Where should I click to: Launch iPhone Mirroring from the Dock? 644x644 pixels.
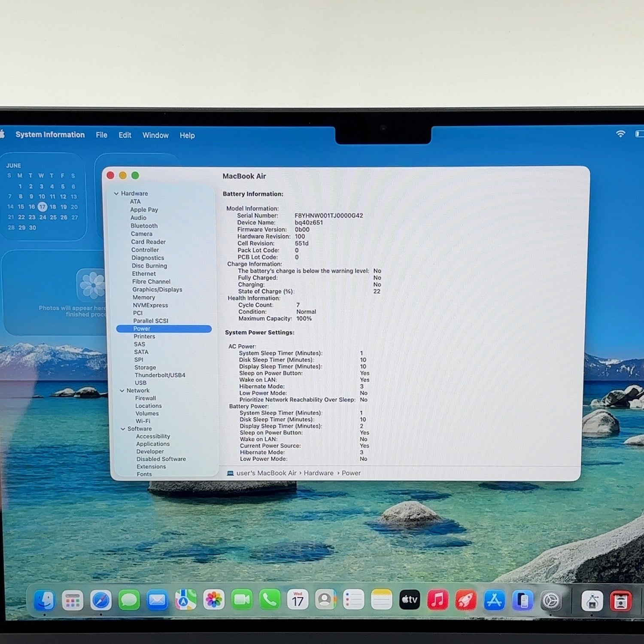(522, 601)
